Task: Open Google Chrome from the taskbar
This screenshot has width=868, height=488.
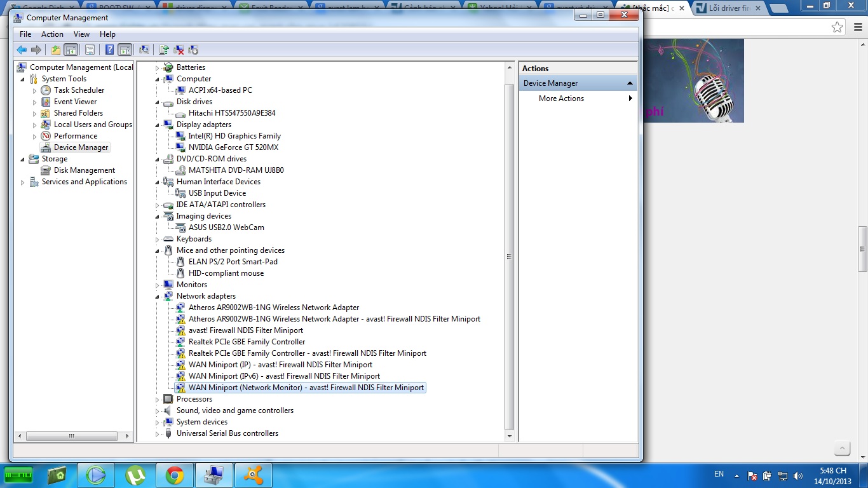Action: coord(175,475)
